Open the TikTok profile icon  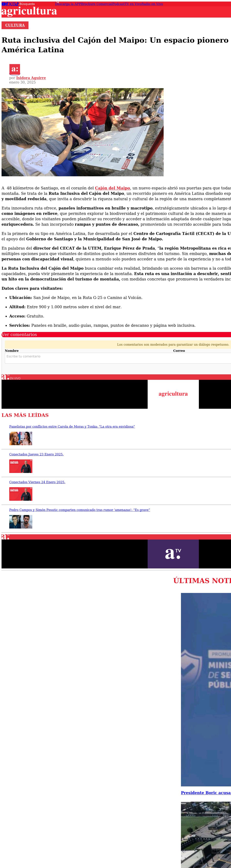pos(17,4)
